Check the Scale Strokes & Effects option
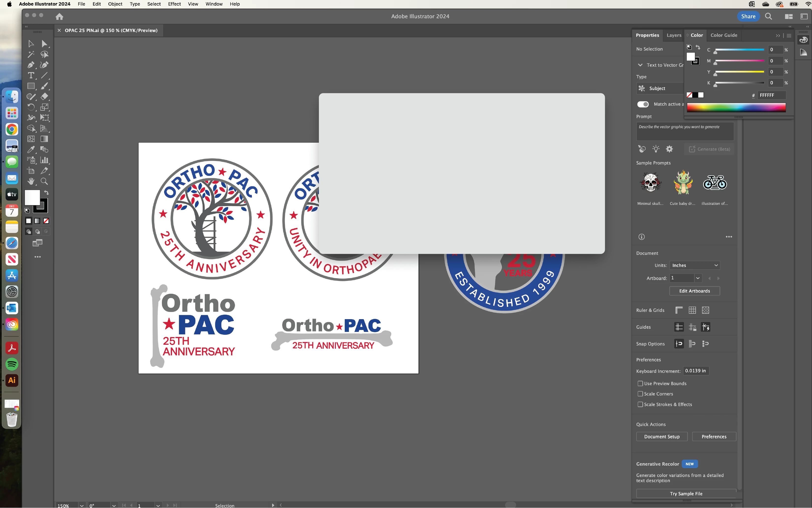This screenshot has width=812, height=508. (640, 404)
